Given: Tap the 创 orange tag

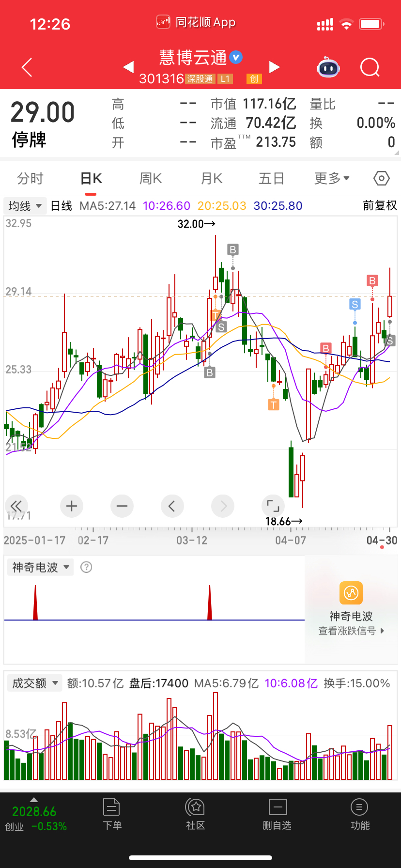Looking at the screenshot, I should [x=254, y=79].
